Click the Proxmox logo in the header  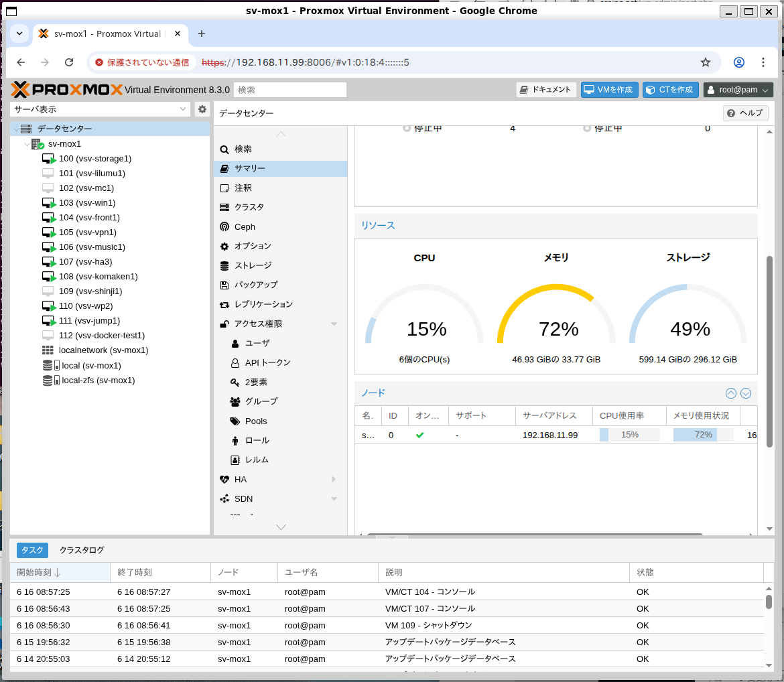(x=67, y=90)
